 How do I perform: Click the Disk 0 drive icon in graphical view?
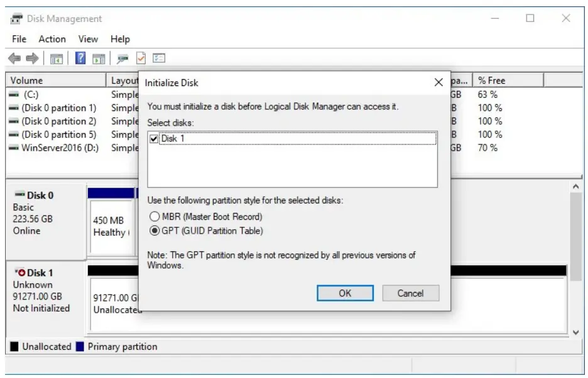pos(19,194)
